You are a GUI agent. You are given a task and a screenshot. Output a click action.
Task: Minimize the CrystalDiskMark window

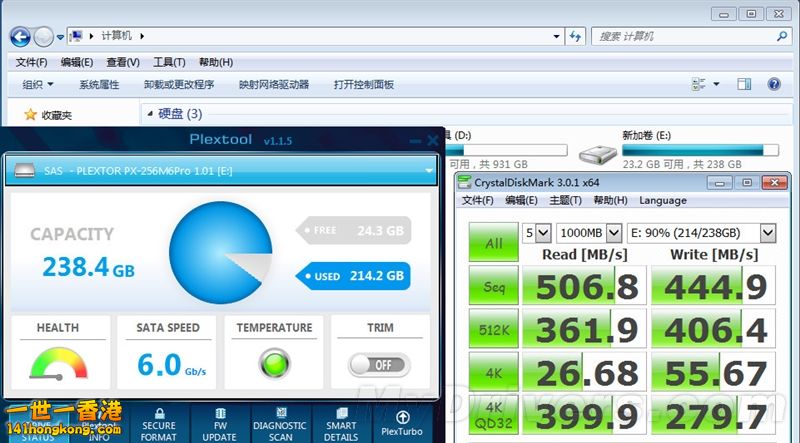tap(720, 182)
